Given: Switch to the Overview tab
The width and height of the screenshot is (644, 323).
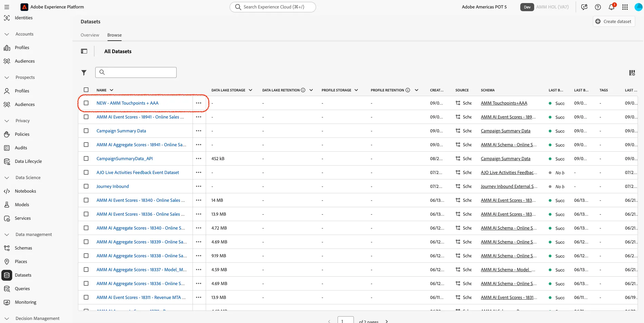Looking at the screenshot, I should click(90, 35).
